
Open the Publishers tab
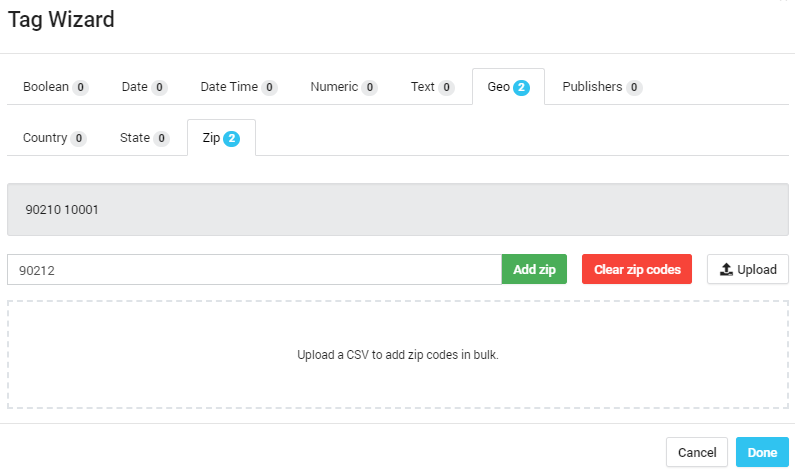click(x=601, y=87)
